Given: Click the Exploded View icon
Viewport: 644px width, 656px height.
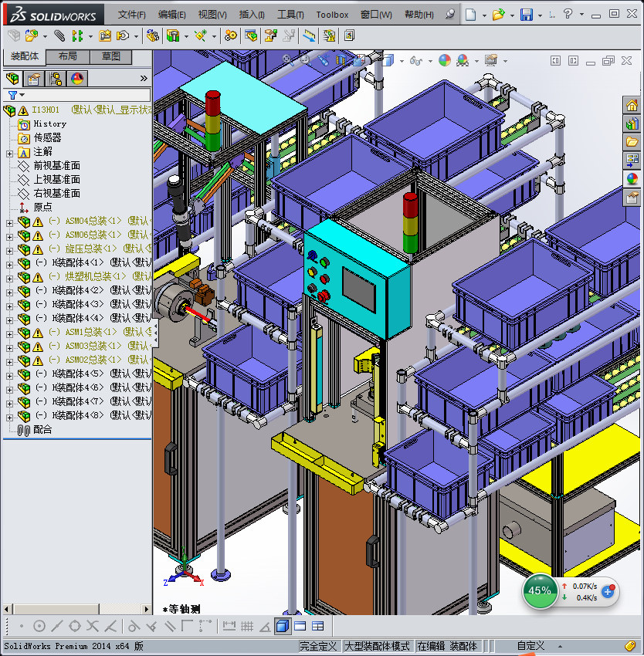Looking at the screenshot, I should click(x=270, y=36).
